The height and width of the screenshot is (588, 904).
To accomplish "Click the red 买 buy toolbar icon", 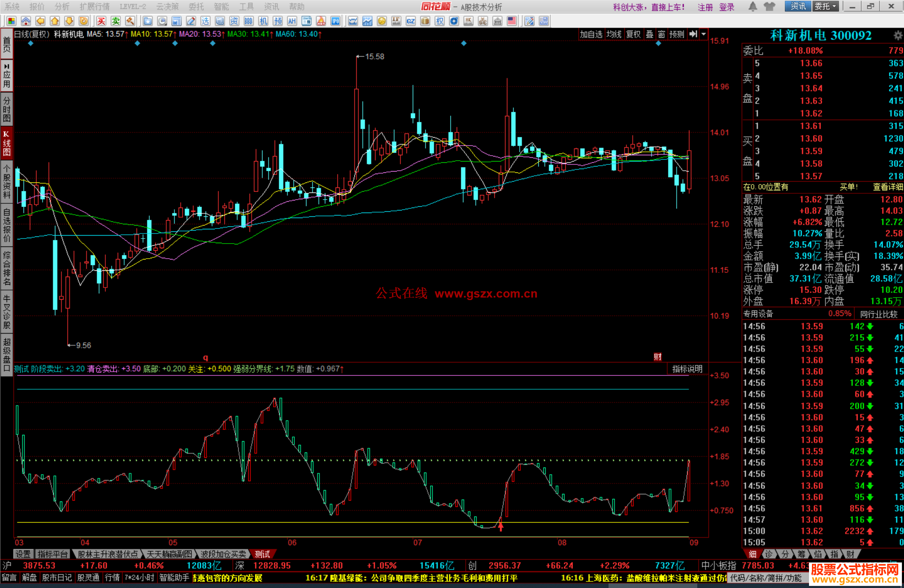I will 101,21.
